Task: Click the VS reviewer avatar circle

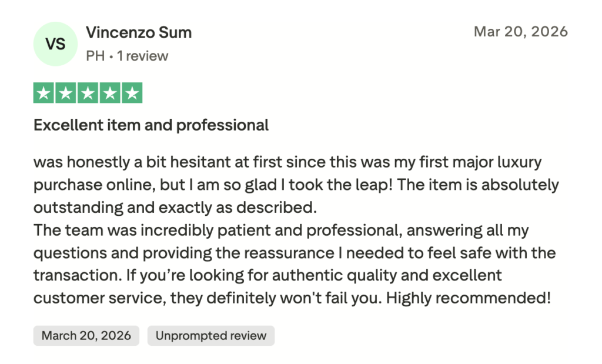Action: tap(55, 44)
